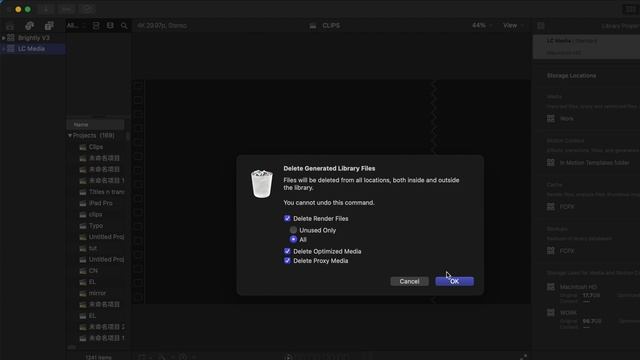Select the Unused Only radio option

pyautogui.click(x=293, y=230)
